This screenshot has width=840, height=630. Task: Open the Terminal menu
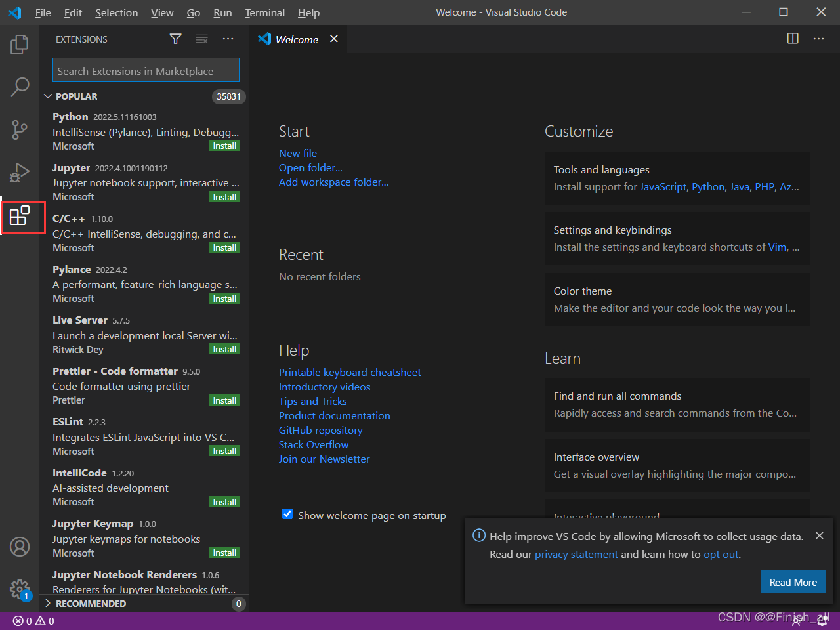point(264,12)
